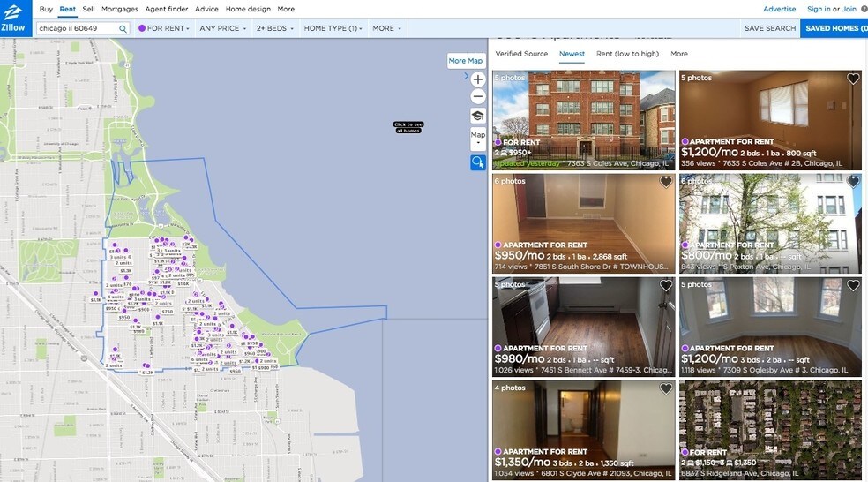Sort results by Rent (low to high)
Image resolution: width=868 pixels, height=482 pixels.
click(x=627, y=54)
